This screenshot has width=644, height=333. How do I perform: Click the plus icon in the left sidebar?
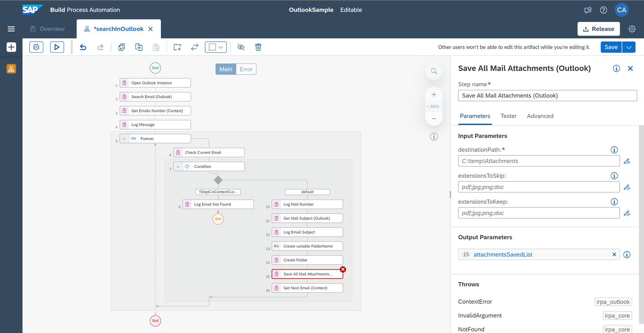click(11, 47)
